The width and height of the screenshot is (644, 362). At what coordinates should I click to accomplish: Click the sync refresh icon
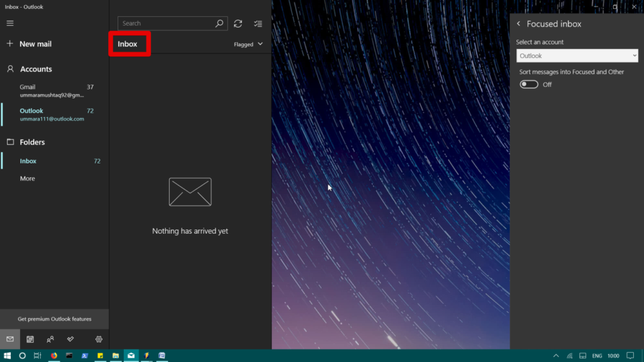point(238,23)
